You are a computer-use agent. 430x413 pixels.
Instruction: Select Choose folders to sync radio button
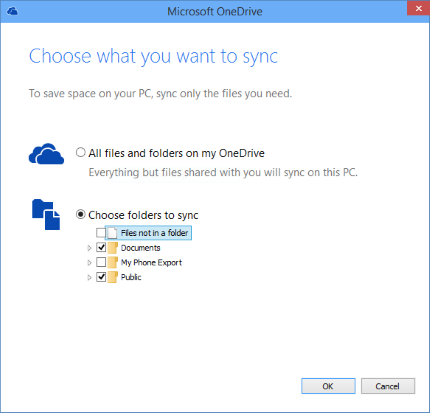(81, 214)
